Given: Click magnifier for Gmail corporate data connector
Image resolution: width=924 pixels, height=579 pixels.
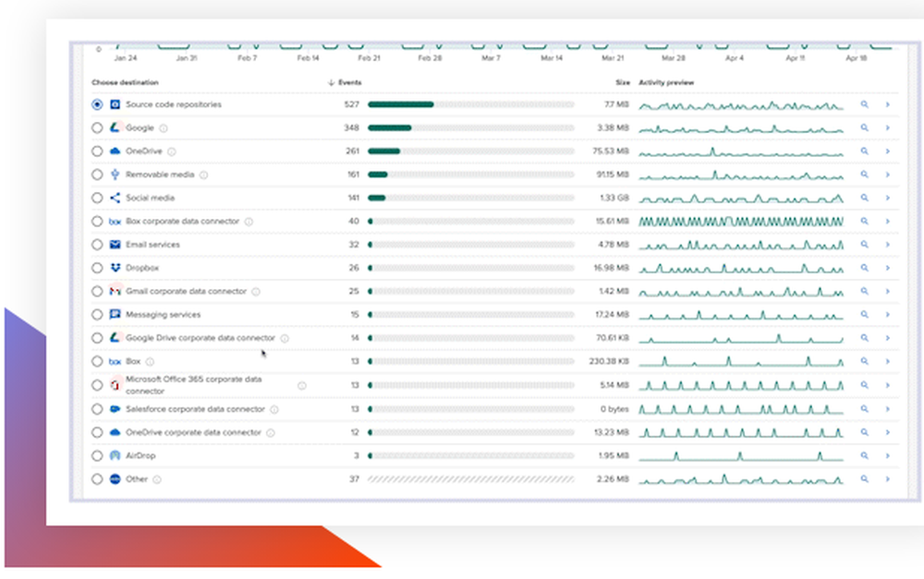Looking at the screenshot, I should tap(865, 291).
